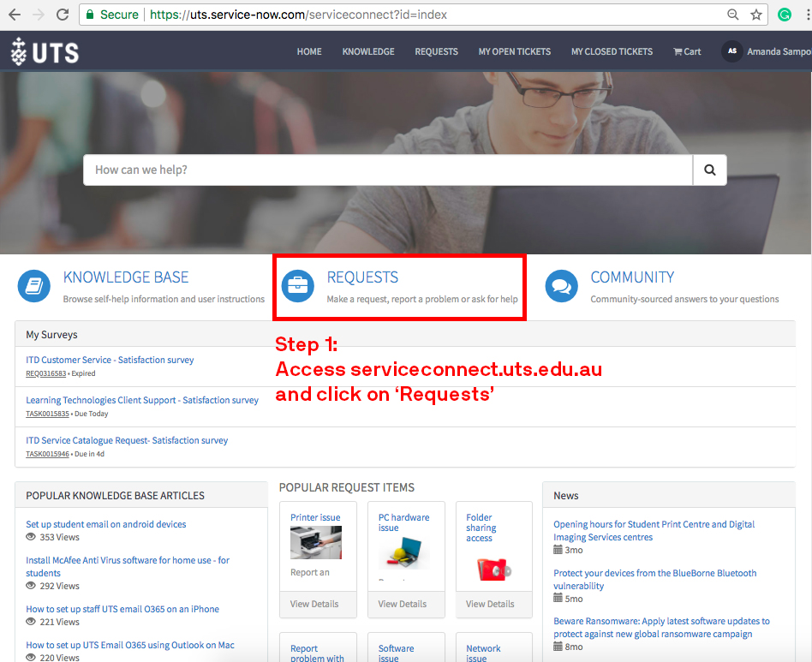Open the KNOWLEDGE BASE heading link
This screenshot has width=812, height=662.
tap(126, 277)
